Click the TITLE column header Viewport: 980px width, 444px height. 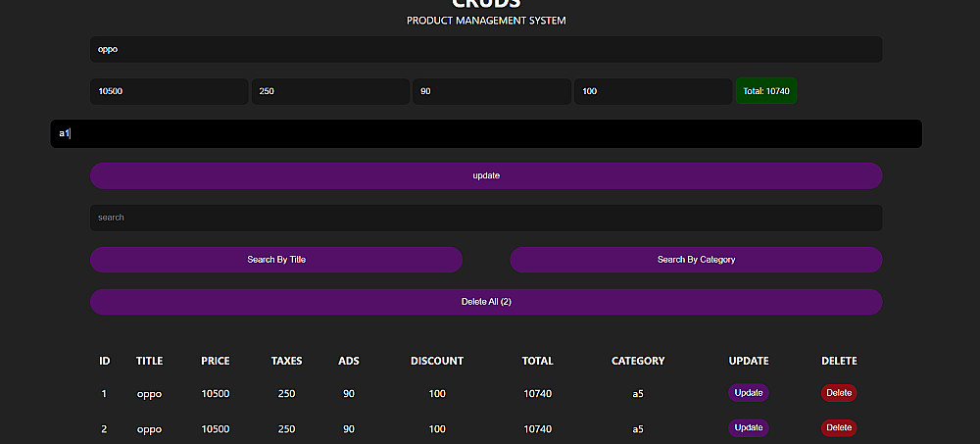pyautogui.click(x=149, y=361)
